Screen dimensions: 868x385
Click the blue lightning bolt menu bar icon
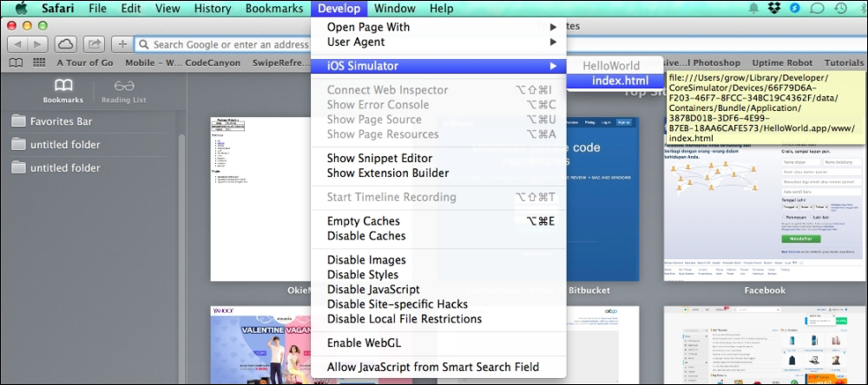(795, 9)
